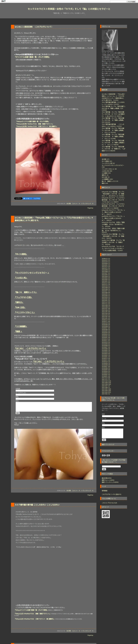Open post titled はじめに1(固定記事)
138x644 pixels.
tap(33, 27)
